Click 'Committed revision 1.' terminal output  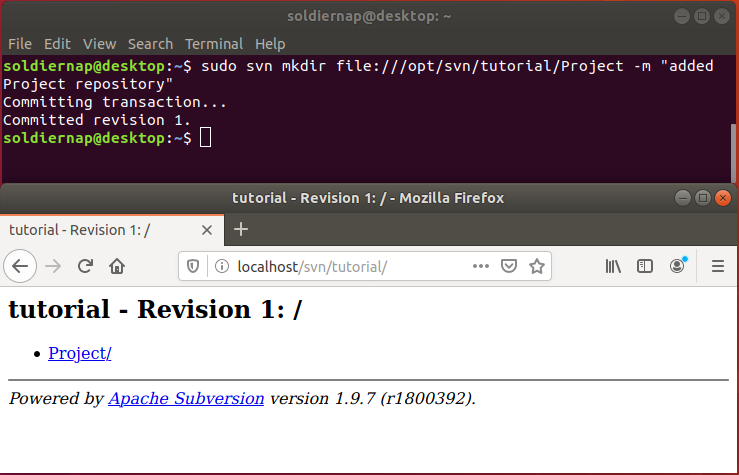tap(97, 120)
